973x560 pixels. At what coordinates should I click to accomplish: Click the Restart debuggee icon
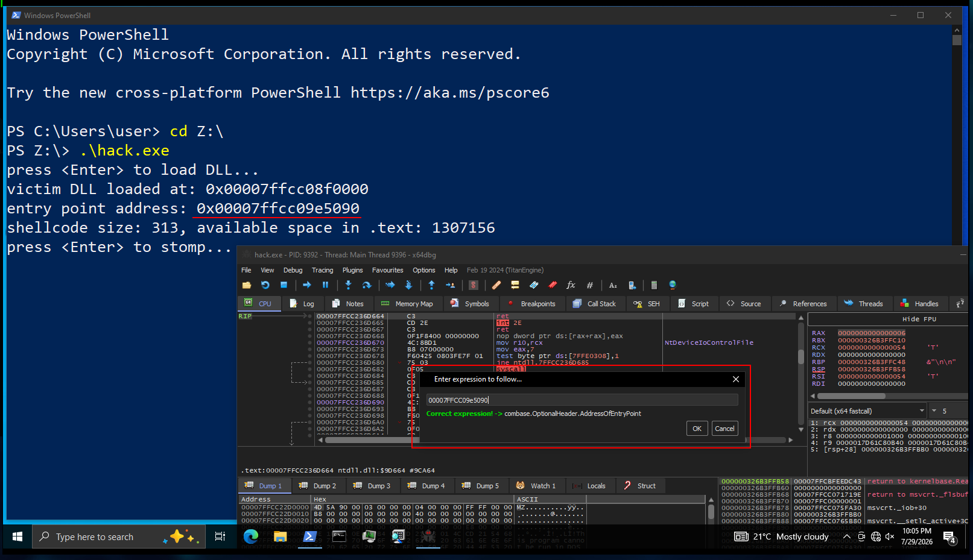click(x=265, y=285)
